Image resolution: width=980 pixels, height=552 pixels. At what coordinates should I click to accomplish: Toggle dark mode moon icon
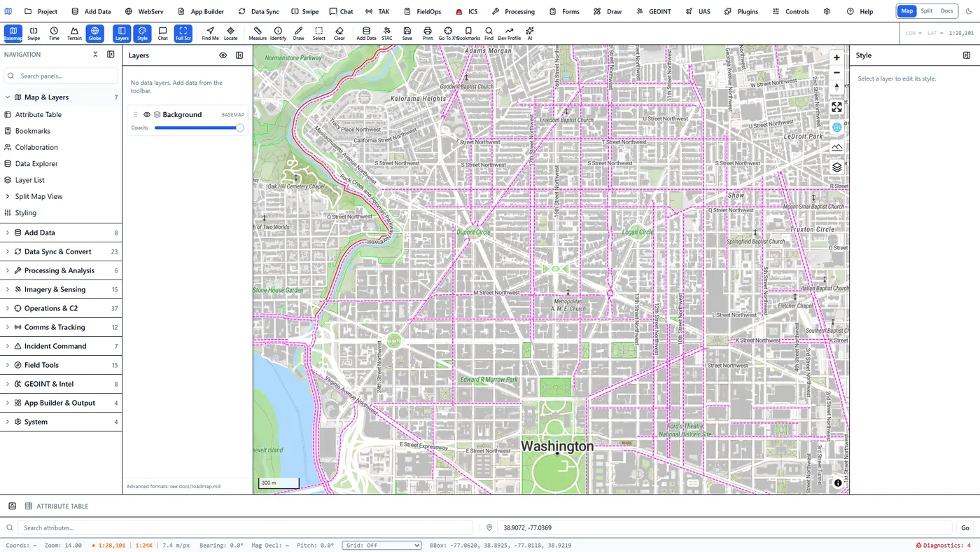point(968,11)
